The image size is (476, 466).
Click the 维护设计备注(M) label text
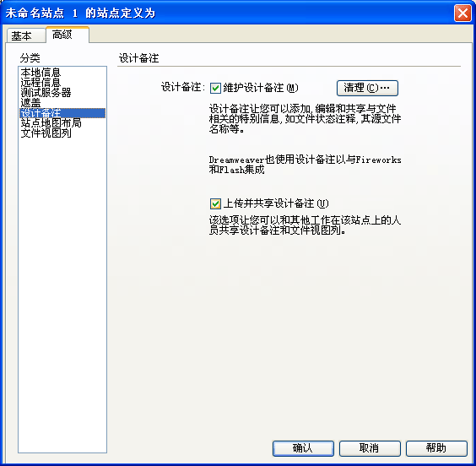pyautogui.click(x=261, y=88)
